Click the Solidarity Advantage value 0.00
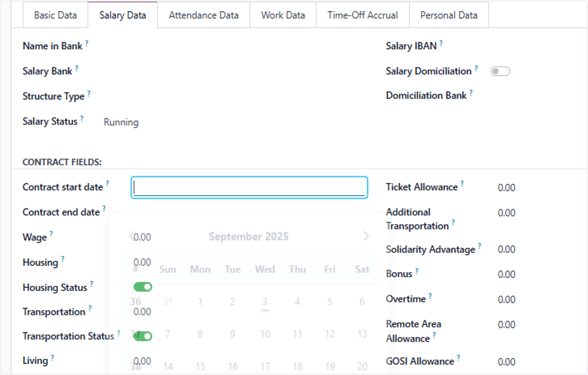 pos(506,250)
